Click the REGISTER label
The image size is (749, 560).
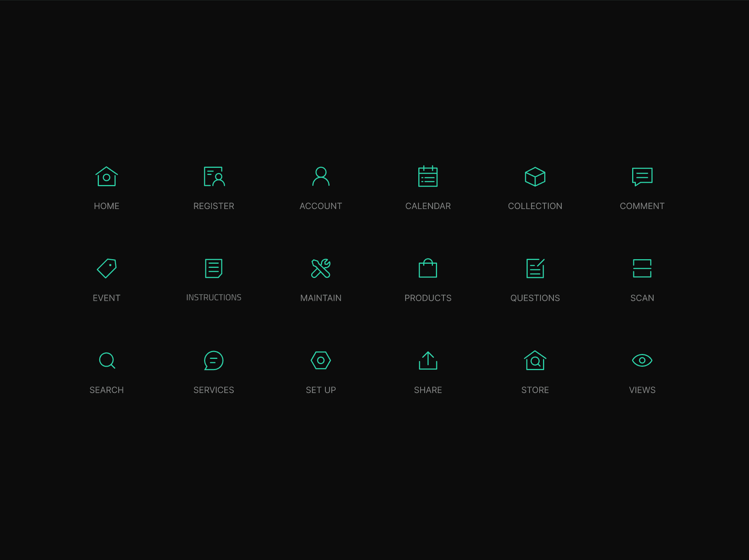pyautogui.click(x=214, y=206)
